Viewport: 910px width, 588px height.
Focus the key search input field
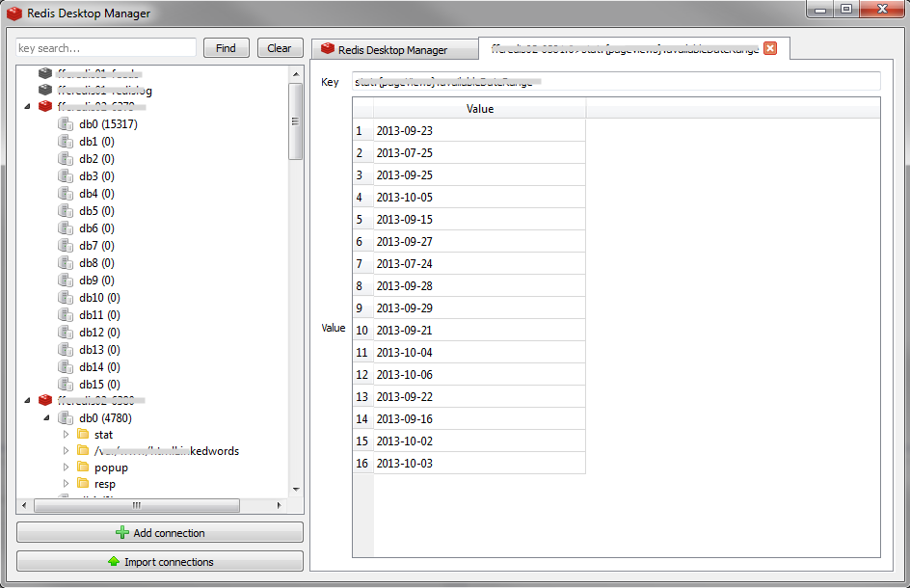106,48
